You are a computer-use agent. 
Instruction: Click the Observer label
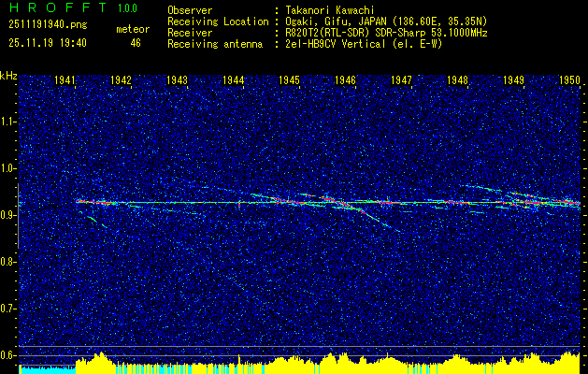190,10
